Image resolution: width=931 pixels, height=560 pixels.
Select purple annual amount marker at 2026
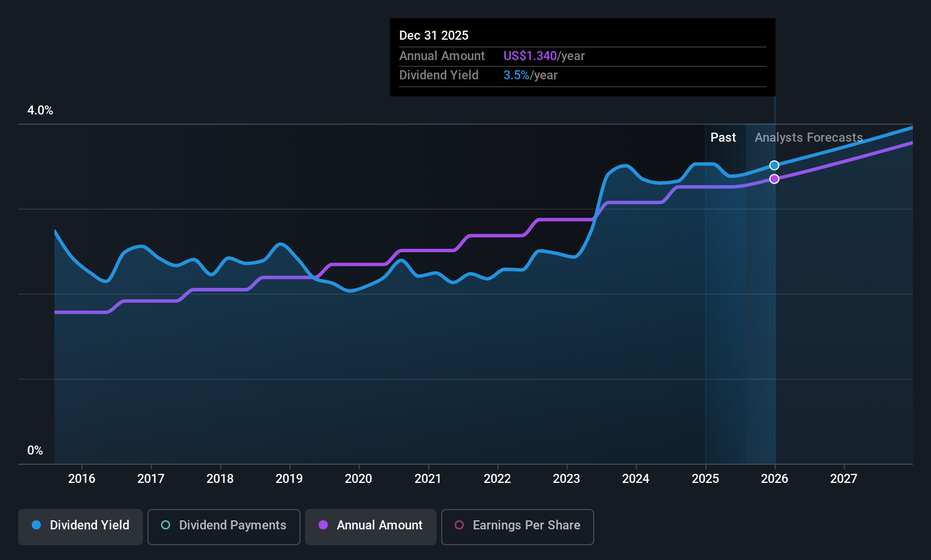pyautogui.click(x=775, y=179)
